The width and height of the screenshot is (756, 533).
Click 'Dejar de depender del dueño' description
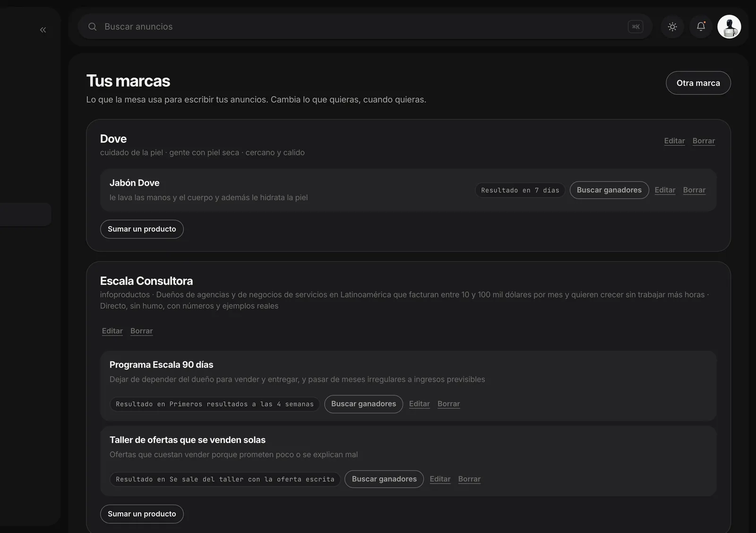pyautogui.click(x=297, y=380)
